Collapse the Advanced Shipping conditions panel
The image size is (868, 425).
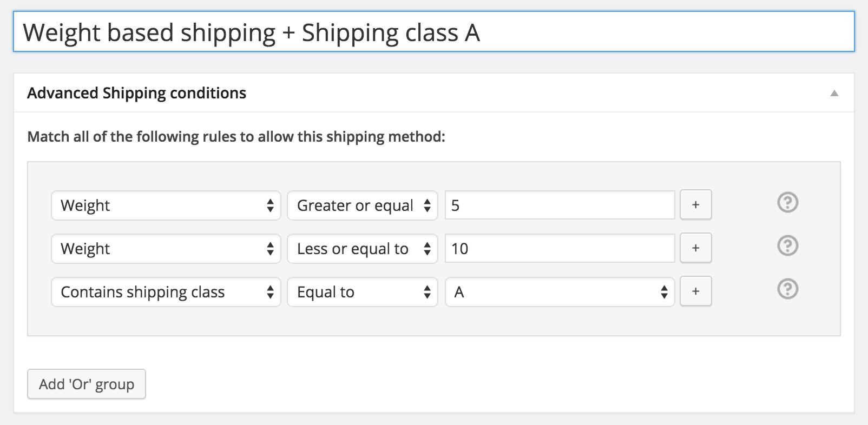coord(834,94)
